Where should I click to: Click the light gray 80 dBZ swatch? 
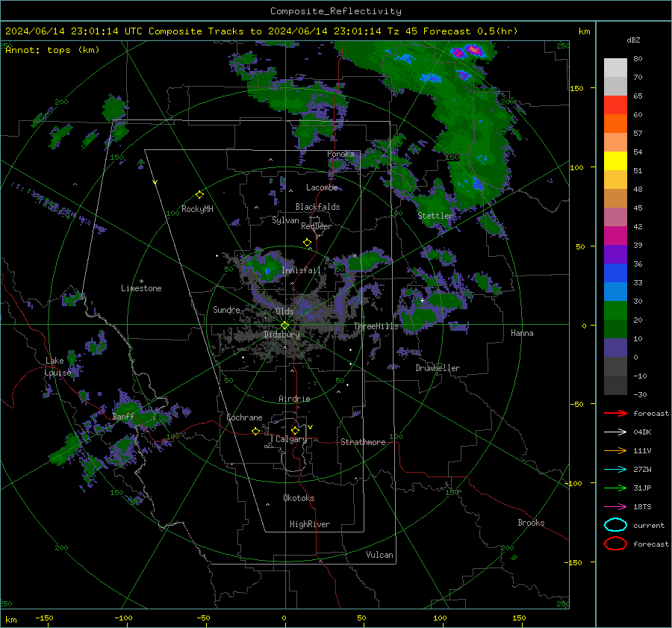(x=615, y=67)
